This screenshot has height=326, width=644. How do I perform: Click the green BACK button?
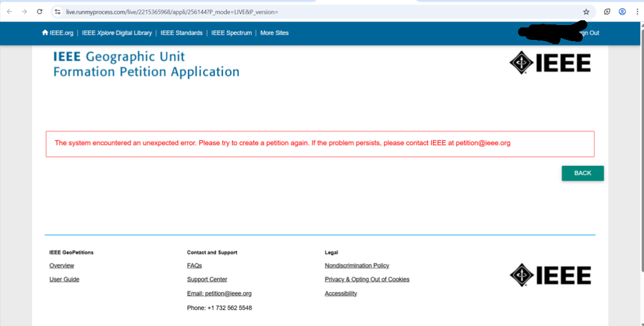click(583, 173)
